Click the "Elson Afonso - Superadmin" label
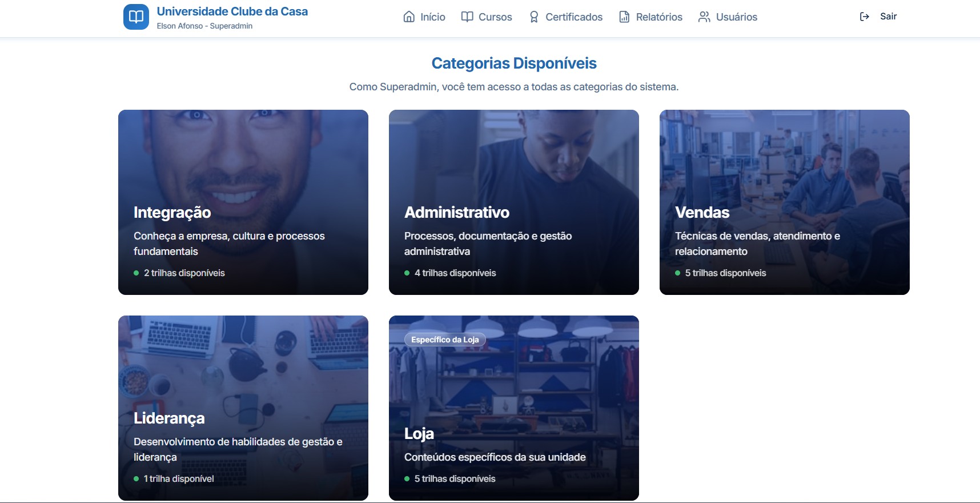This screenshot has width=980, height=503. [204, 26]
